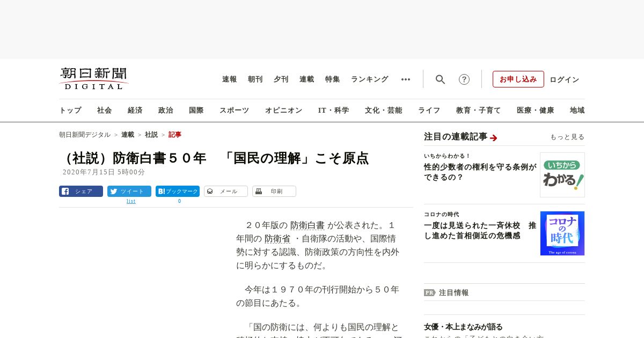
Task: Go to 経済 section tab
Action: [x=135, y=111]
